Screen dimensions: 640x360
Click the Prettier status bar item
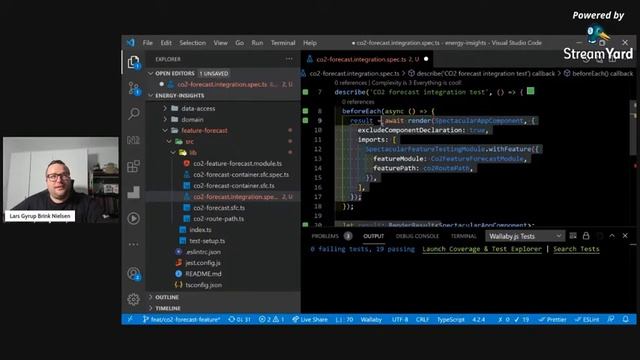[552, 319]
